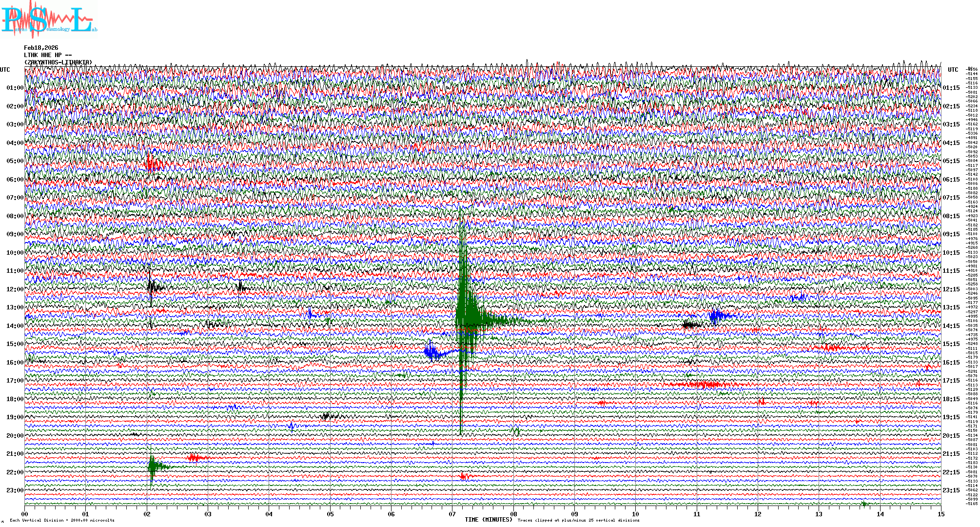Click the blue event near 13:30 minute 11
This screenshot has height=527, width=980.
click(717, 316)
